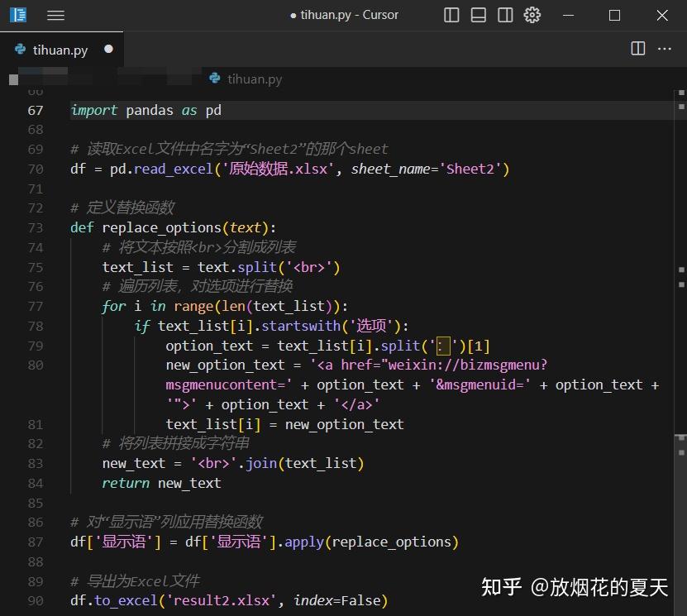Viewport: 687px width, 616px height.
Task: Minimize the Cursor window
Action: pyautogui.click(x=567, y=15)
